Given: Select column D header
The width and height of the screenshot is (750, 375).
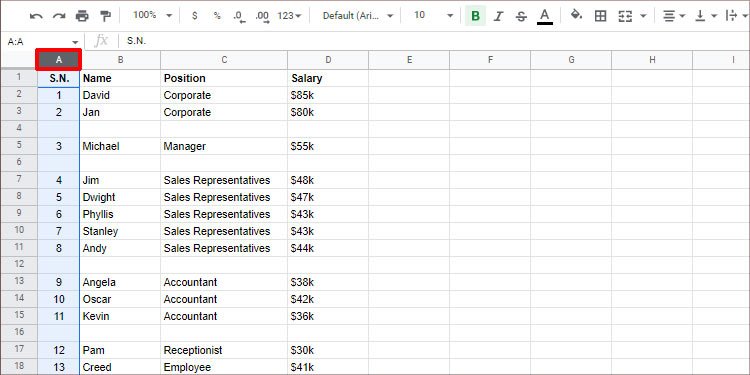Looking at the screenshot, I should [x=328, y=60].
